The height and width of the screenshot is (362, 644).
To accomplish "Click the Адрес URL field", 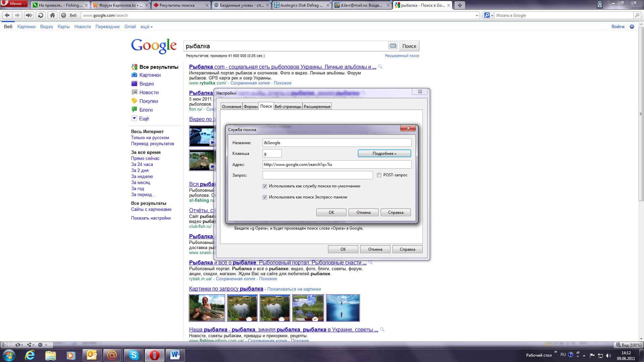I will (x=337, y=165).
